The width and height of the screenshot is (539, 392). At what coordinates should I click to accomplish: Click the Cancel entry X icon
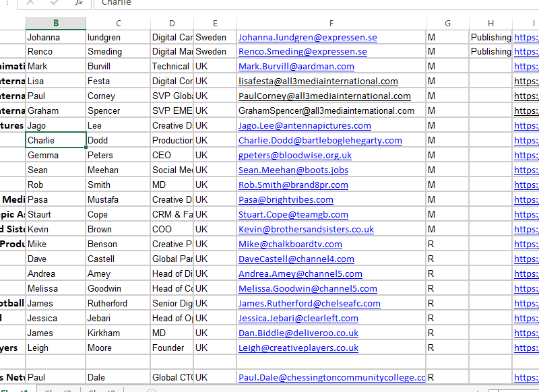[30, 3]
